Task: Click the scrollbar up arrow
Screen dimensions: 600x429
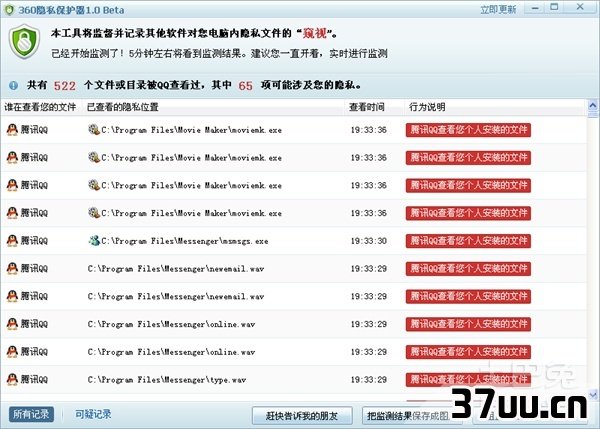Action: [593, 105]
